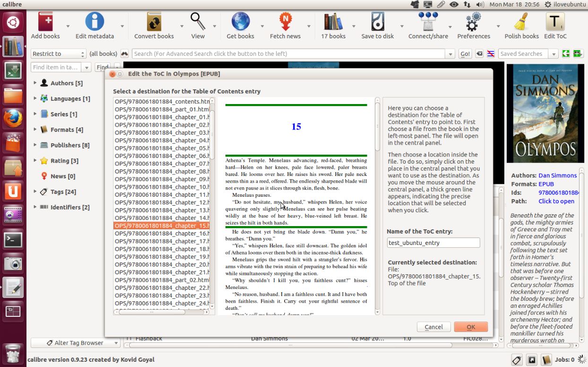The width and height of the screenshot is (588, 367).
Task: Open calibre Preferences gear icon
Action: pyautogui.click(x=474, y=22)
